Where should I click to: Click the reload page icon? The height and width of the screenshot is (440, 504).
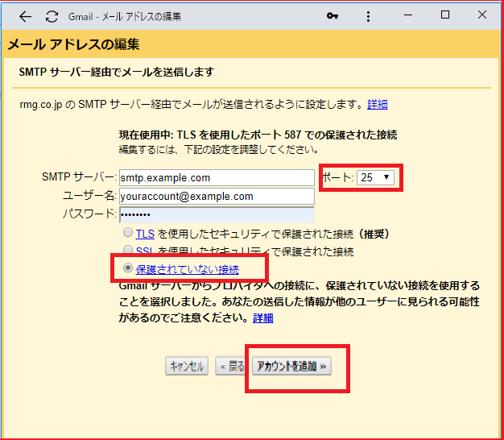click(x=52, y=16)
